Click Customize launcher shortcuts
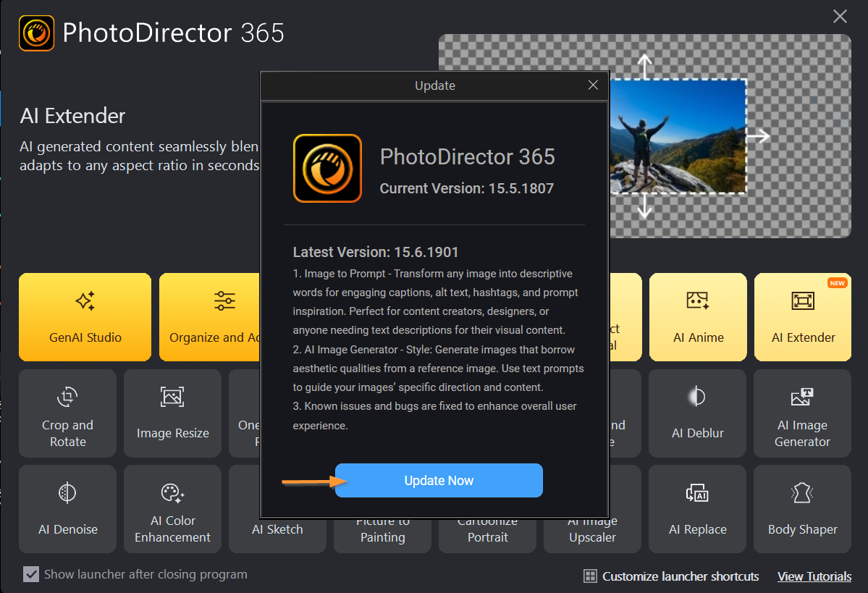This screenshot has height=593, width=868. (671, 576)
